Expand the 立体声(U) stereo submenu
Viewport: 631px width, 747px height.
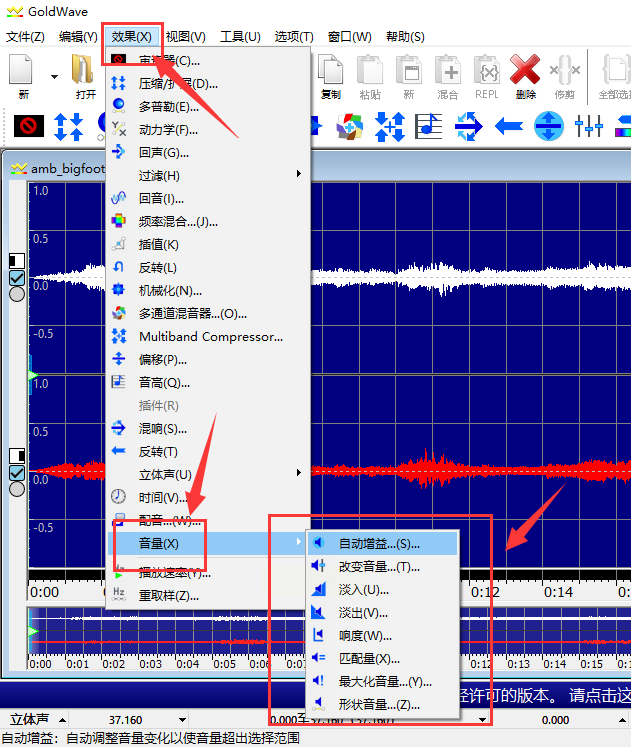coord(209,474)
